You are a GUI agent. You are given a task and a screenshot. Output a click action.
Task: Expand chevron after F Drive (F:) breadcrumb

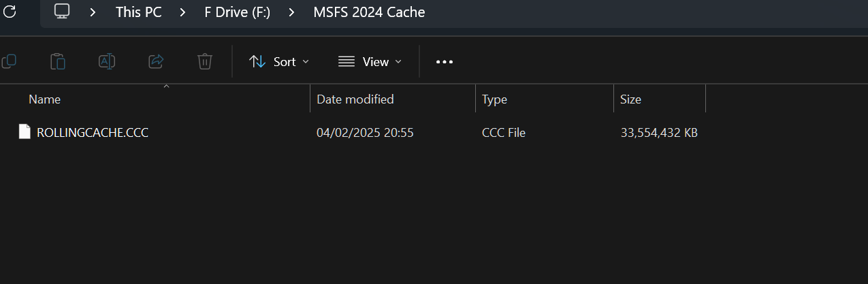292,12
